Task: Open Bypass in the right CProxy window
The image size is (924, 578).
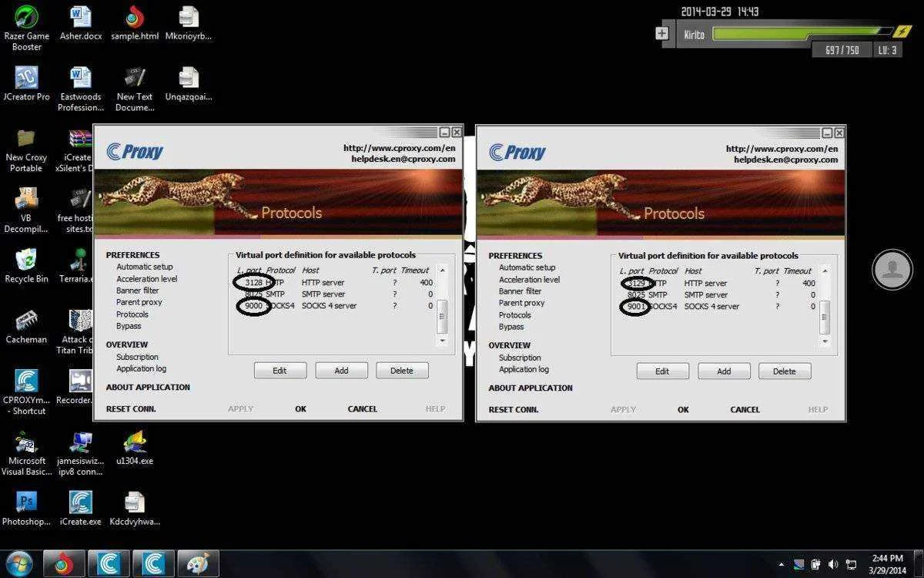Action: [511, 327]
